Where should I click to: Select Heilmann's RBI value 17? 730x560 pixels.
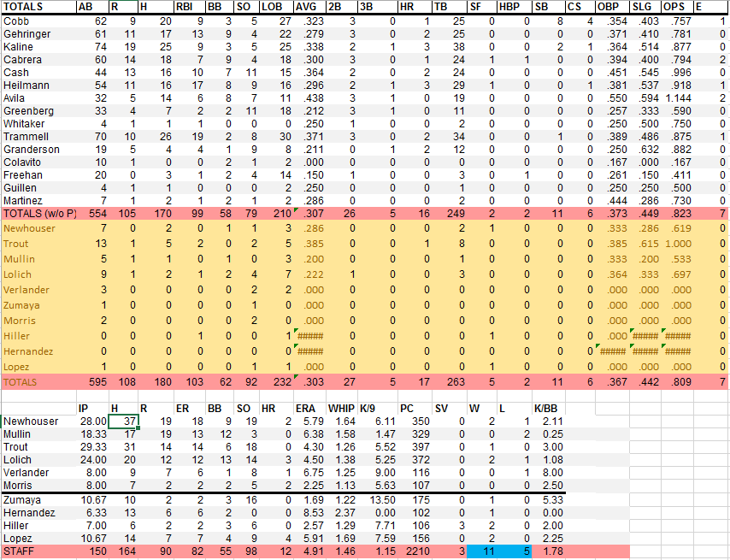pos(197,85)
